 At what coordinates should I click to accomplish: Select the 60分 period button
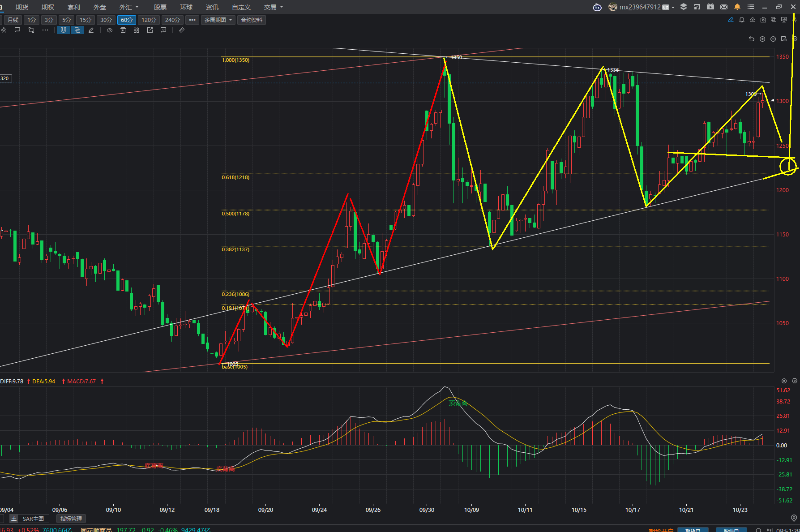coord(127,20)
